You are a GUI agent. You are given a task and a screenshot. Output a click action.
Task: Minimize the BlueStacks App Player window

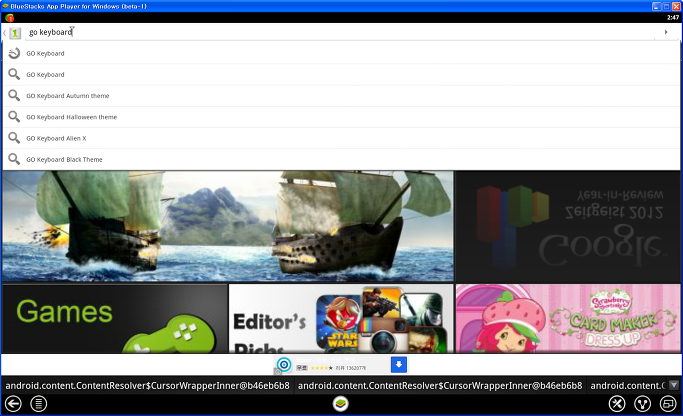656,6
